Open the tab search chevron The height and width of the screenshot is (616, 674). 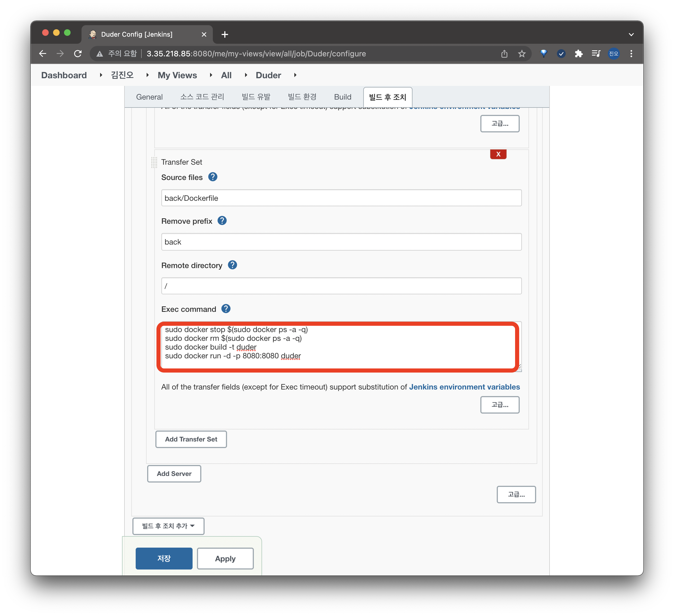[631, 34]
